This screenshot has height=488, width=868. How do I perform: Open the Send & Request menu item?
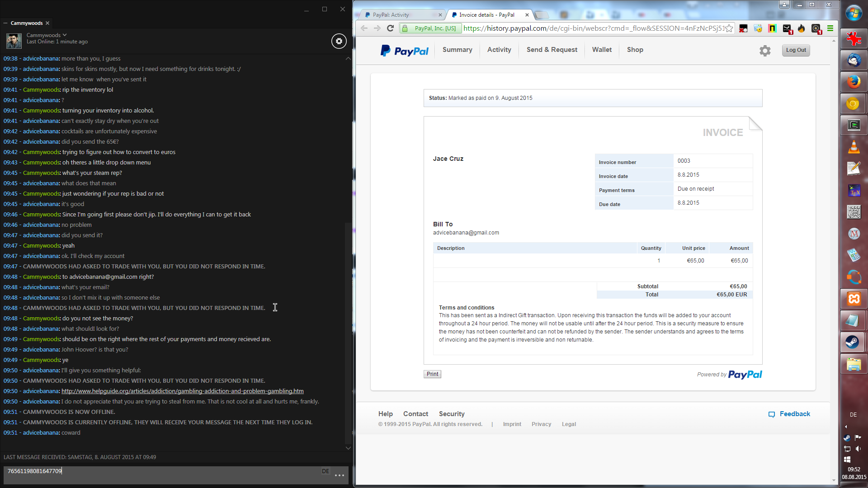(552, 50)
